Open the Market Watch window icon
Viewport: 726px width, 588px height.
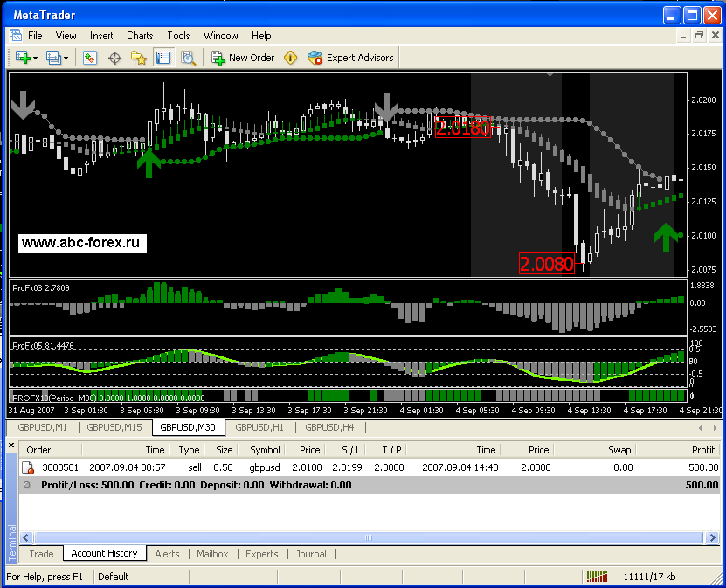pos(89,58)
